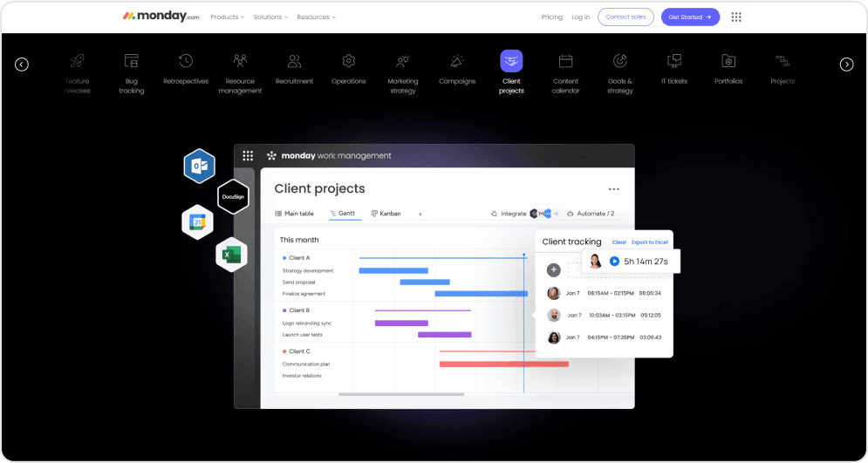Start the 5h 14m 27s timer
The image size is (868, 463).
pos(614,261)
